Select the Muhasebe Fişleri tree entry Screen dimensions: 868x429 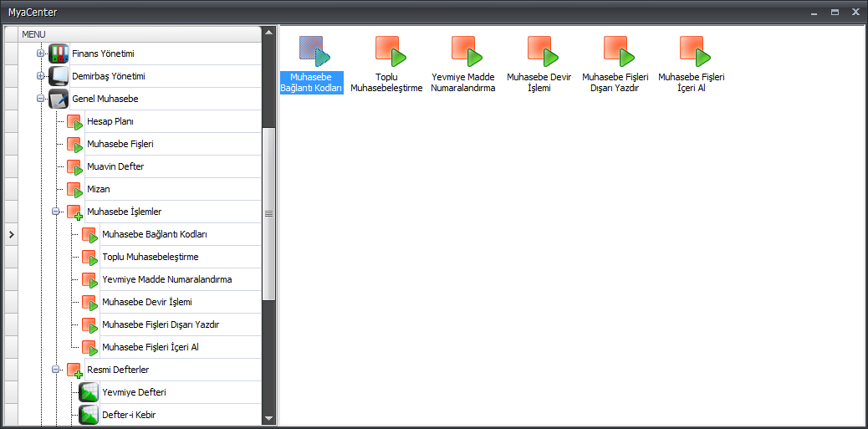[x=120, y=144]
